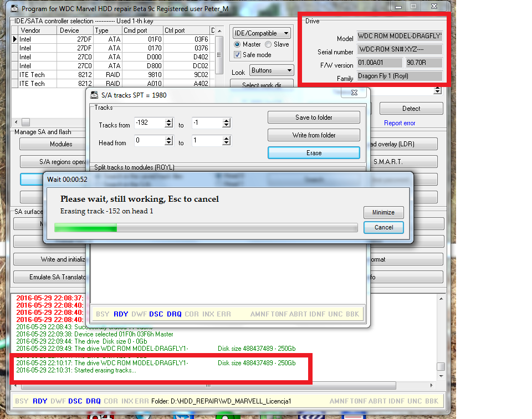Click the Select work dir button
Screen dimensions: 532x419
point(262,84)
